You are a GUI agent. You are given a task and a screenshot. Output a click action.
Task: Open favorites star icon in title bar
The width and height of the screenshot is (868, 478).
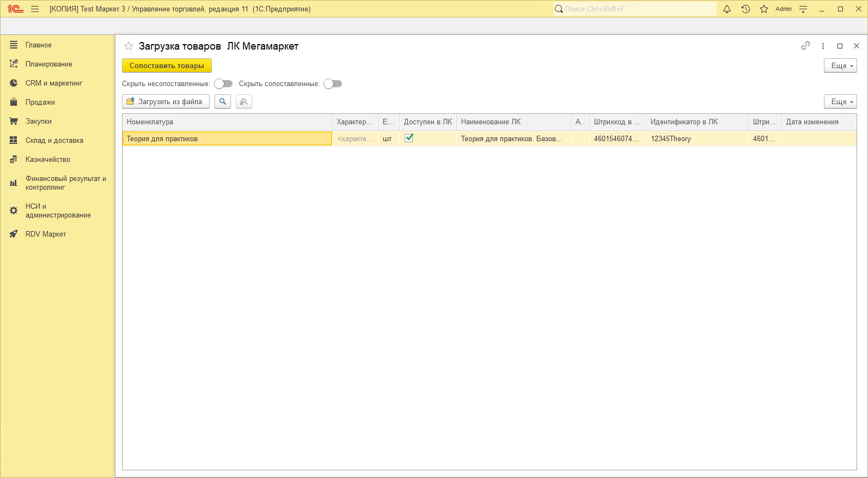point(764,9)
